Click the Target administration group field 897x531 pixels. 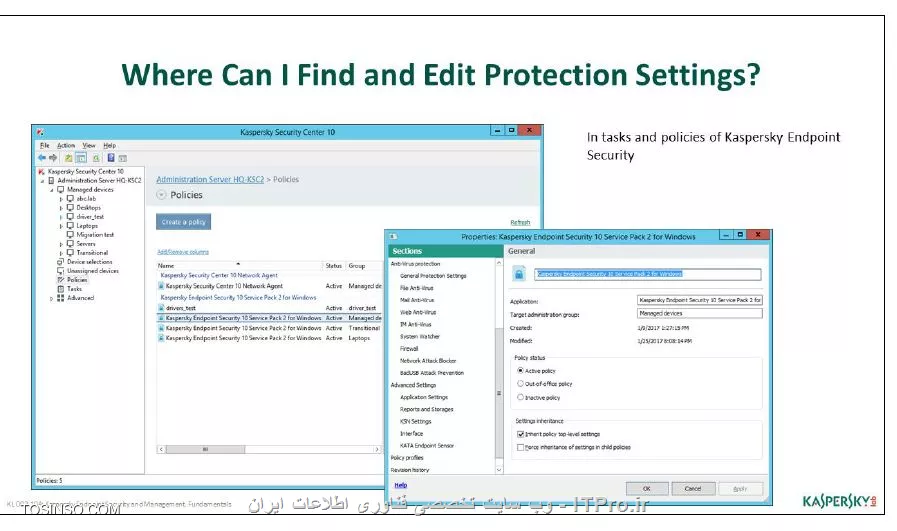(x=699, y=314)
